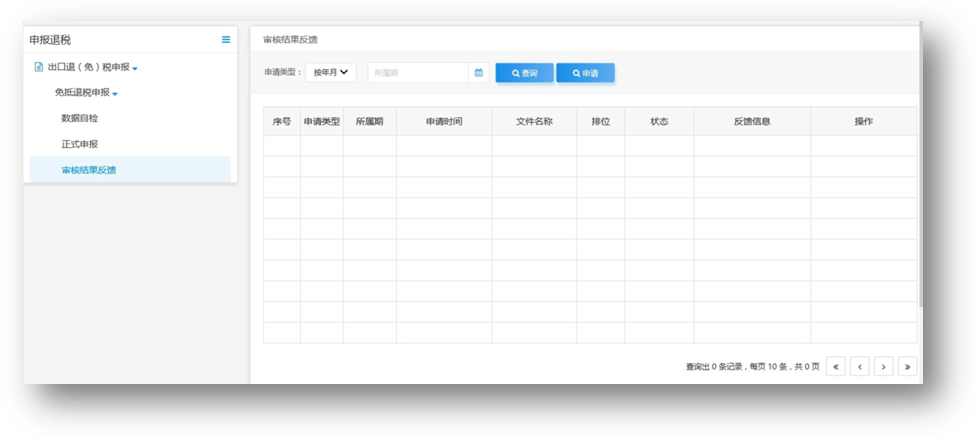Open the 按年月 application type dropdown
The height and width of the screenshot is (436, 977).
331,72
